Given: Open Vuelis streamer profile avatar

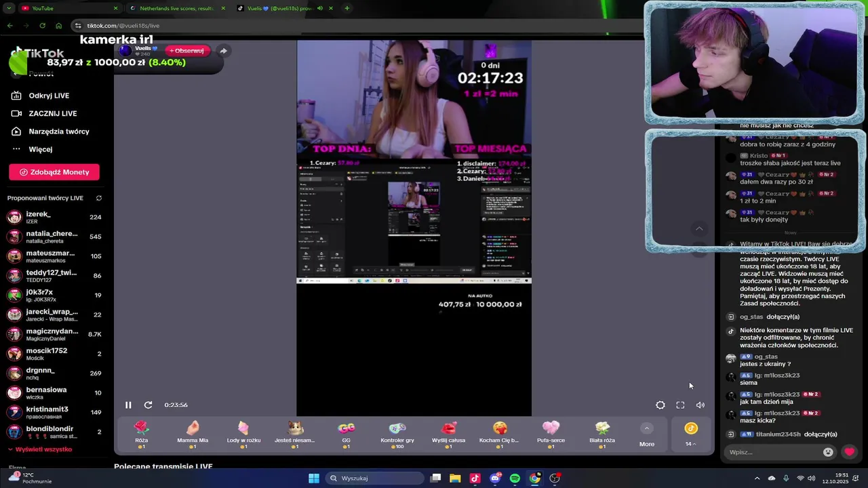Looking at the screenshot, I should tap(125, 51).
